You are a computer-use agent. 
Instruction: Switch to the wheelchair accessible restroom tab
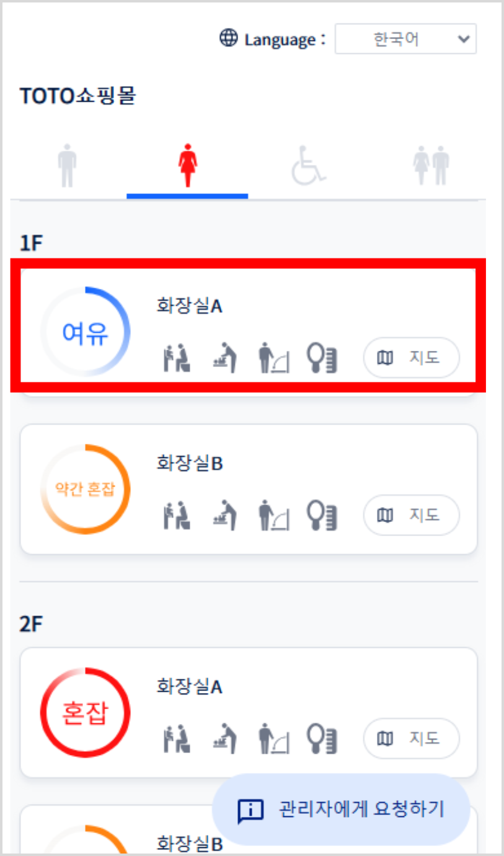point(309,165)
